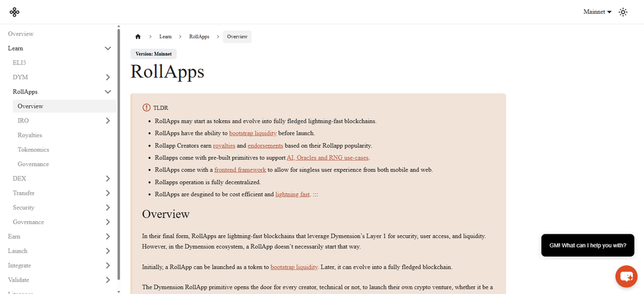Image resolution: width=644 pixels, height=294 pixels.
Task: Expand the DEX sidebar section
Action: (108, 178)
